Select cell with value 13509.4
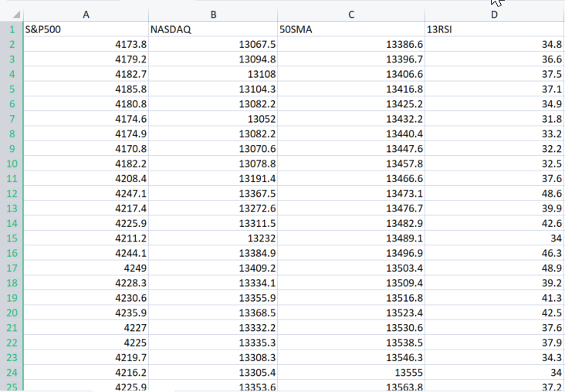Viewport: 565px width, 392px height. point(351,283)
